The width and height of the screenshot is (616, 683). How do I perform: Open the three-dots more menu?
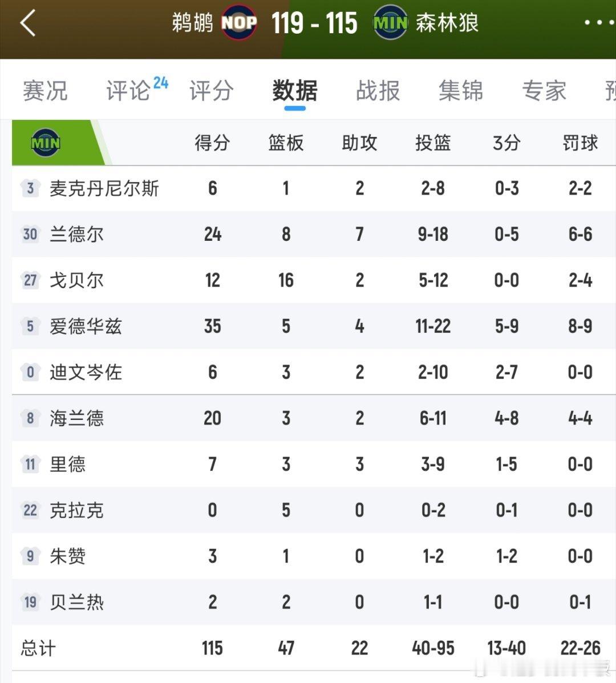click(599, 22)
